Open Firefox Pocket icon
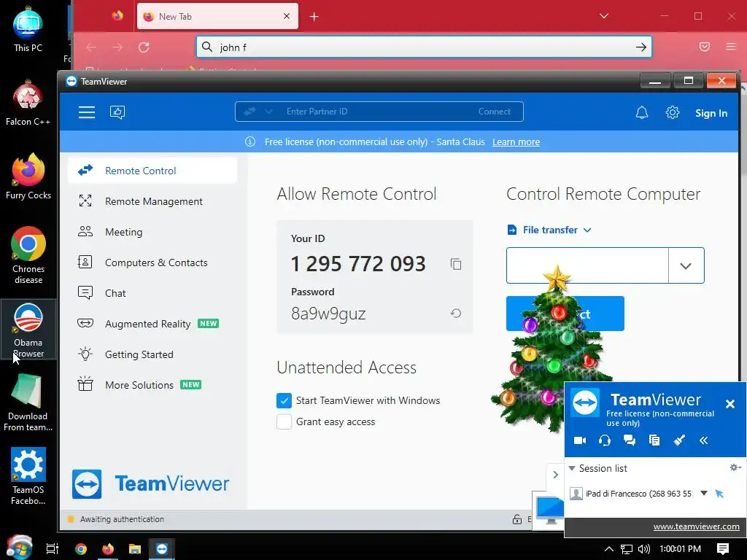 coord(705,47)
